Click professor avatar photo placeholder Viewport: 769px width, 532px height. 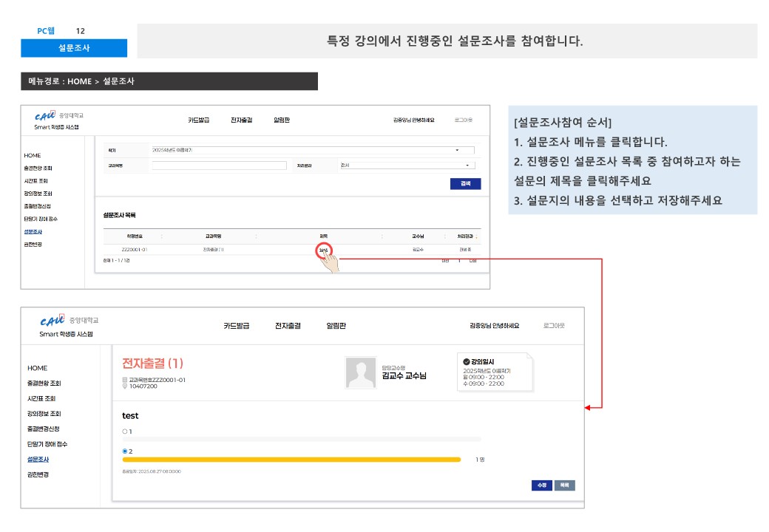(x=361, y=373)
